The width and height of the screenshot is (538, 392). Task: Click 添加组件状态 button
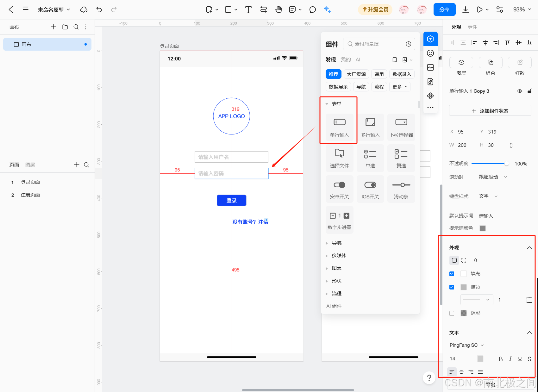490,111
